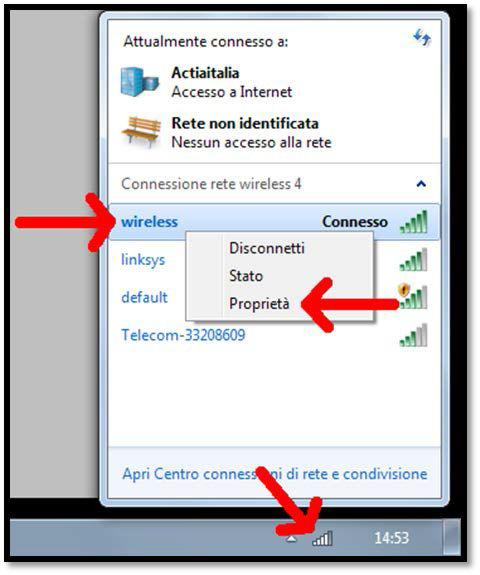
Task: Click the taskbar clock showing 14:53
Action: click(392, 538)
